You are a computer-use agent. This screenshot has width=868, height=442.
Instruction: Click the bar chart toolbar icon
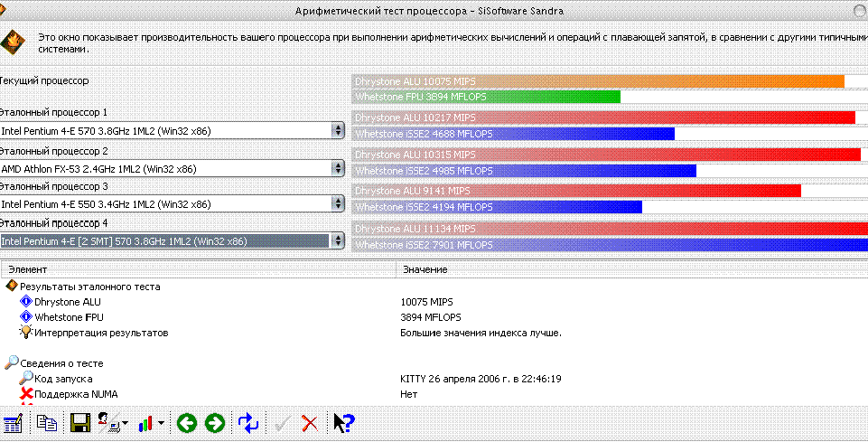[145, 424]
